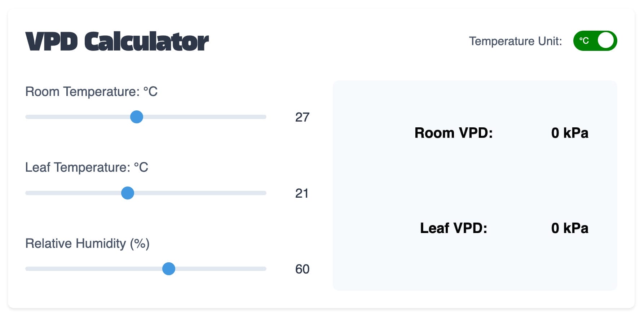
Task: Click the Relative Humidity value showing 60
Action: 302,269
